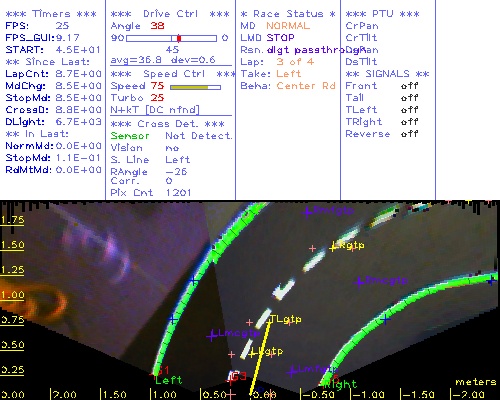
Task: Click the yellow Speed progress bar
Action: [189, 87]
